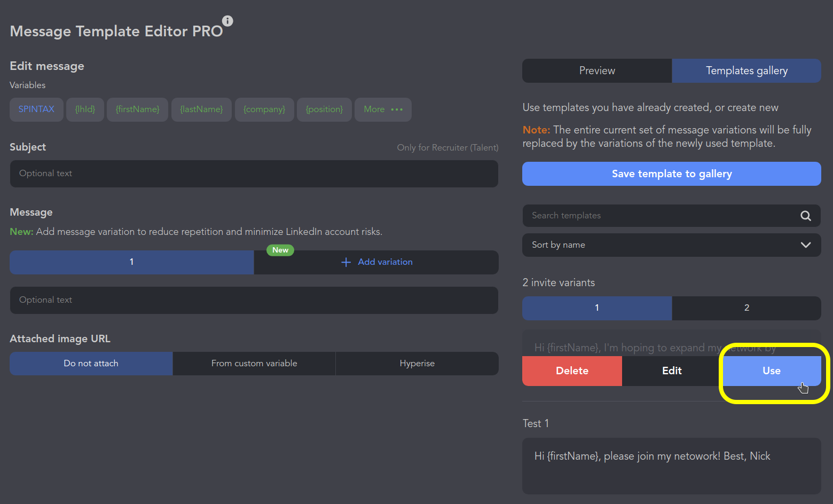Switch to the Preview tab
Viewport: 833px width, 504px height.
[x=596, y=71]
